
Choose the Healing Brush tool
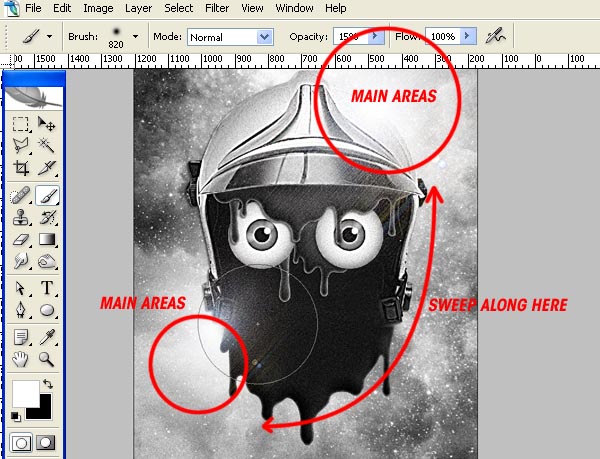click(x=20, y=195)
